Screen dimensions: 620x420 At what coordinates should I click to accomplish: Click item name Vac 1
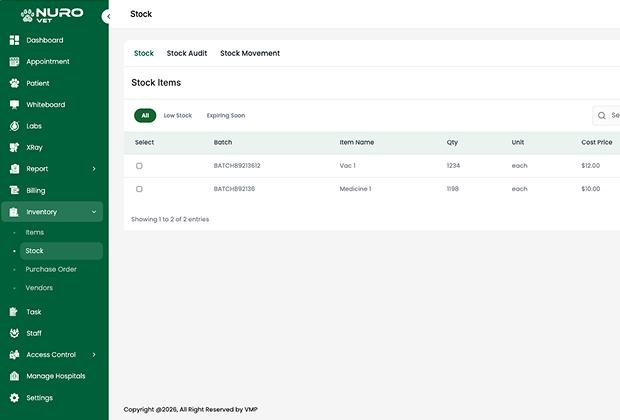pos(348,166)
